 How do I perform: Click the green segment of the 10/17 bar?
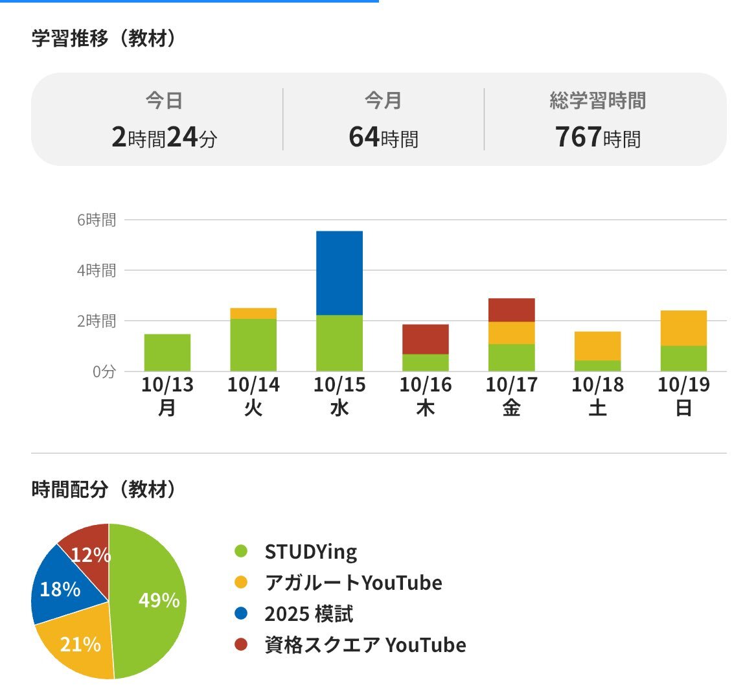[x=512, y=358]
